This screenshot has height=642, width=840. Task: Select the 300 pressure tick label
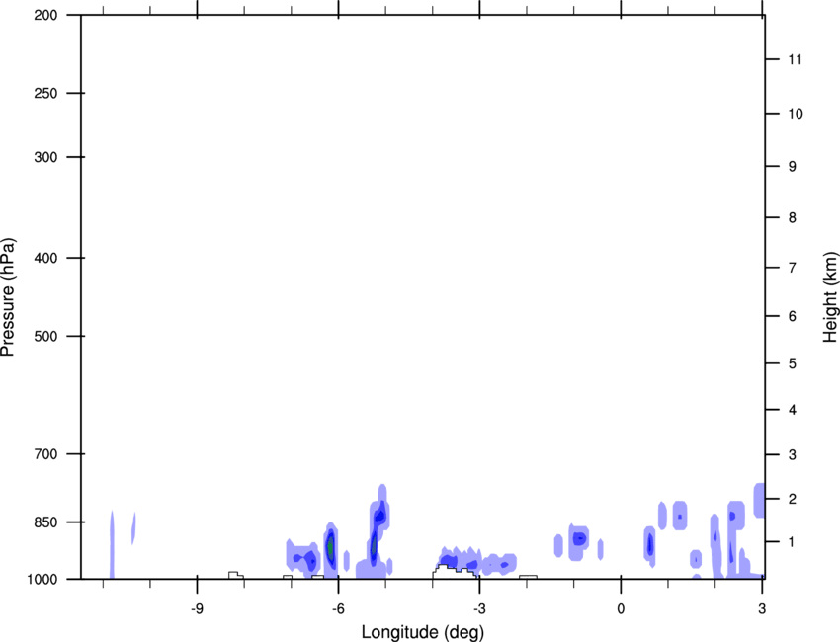click(x=45, y=157)
